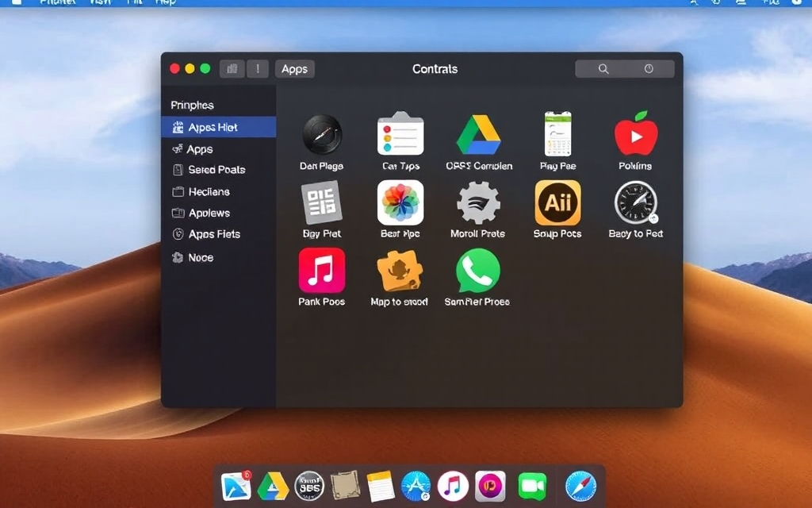
Task: Open FaceTime in the Dock
Action: point(532,487)
